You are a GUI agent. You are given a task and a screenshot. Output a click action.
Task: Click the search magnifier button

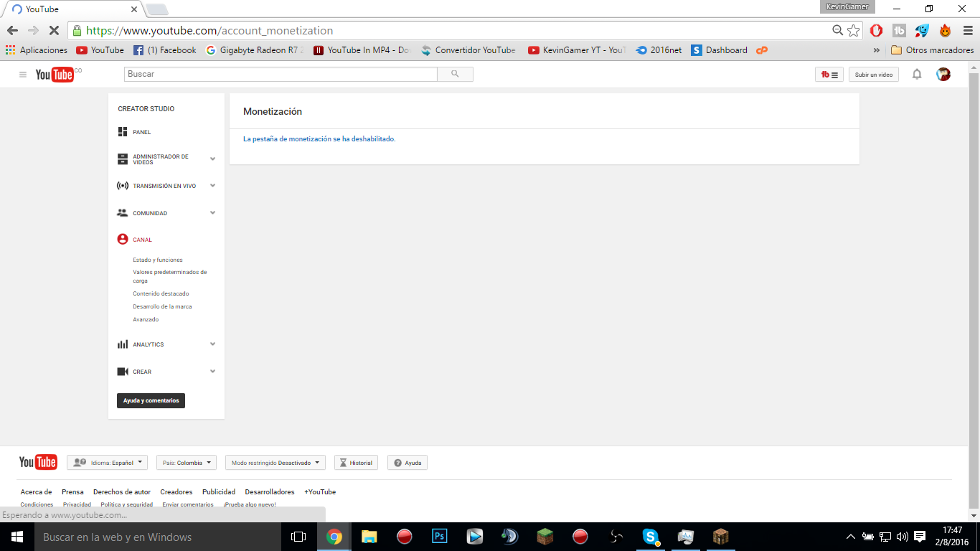coord(455,74)
